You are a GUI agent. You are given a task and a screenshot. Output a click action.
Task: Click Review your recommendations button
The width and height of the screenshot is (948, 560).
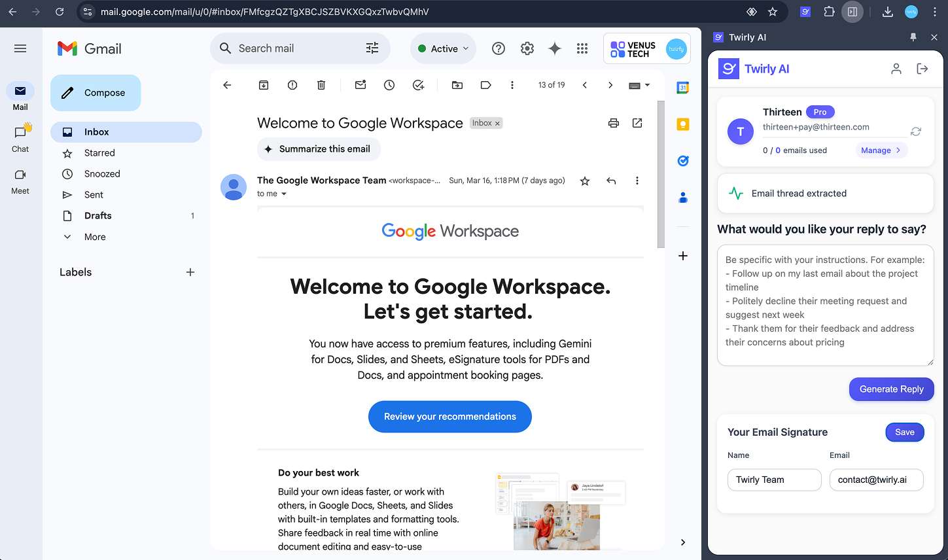450,417
